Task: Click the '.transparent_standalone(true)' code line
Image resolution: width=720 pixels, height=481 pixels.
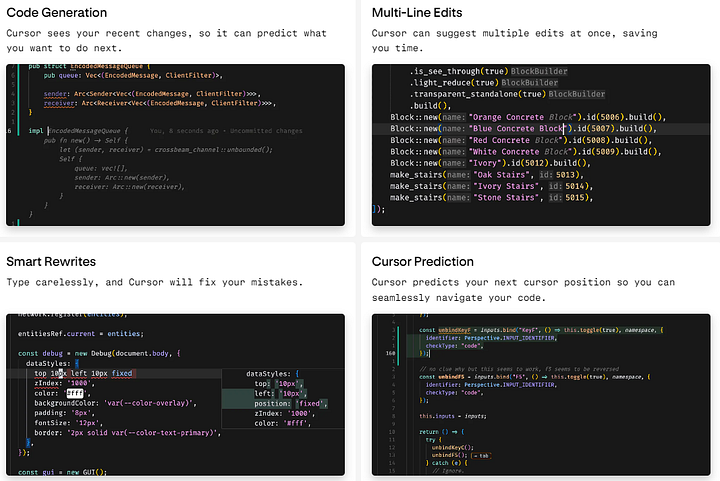Action: [507, 94]
